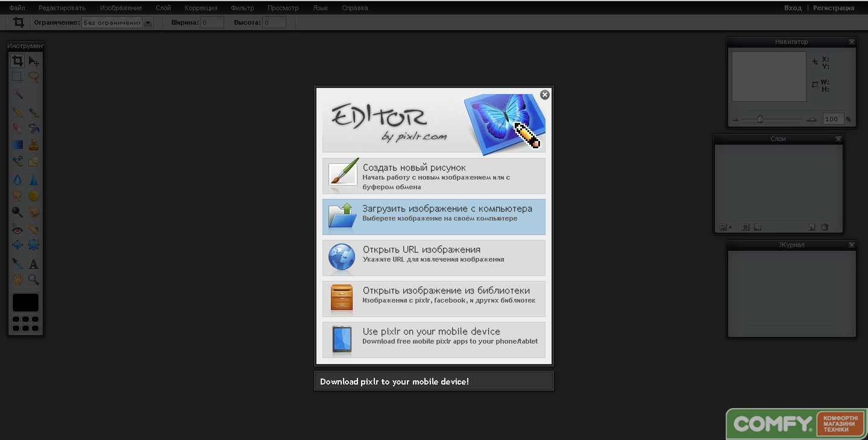Click the Регистрация sign-up link
Viewport: 868px width, 440px height.
point(834,8)
